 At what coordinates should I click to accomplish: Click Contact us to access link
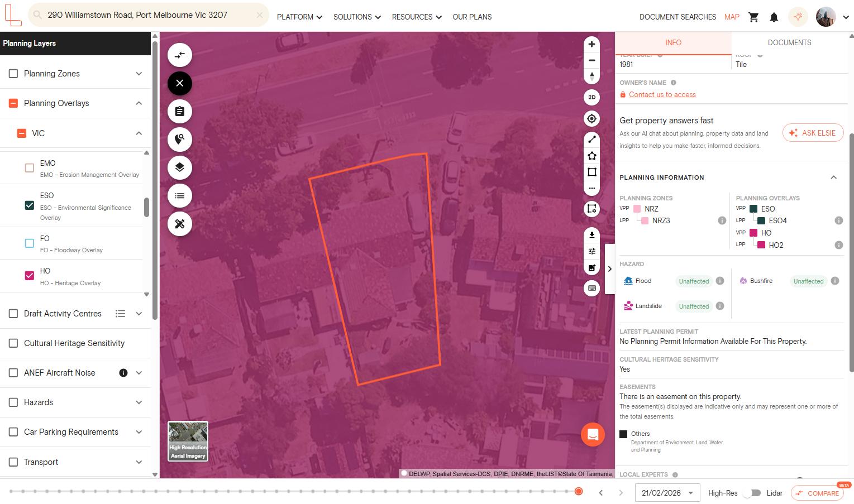click(662, 95)
